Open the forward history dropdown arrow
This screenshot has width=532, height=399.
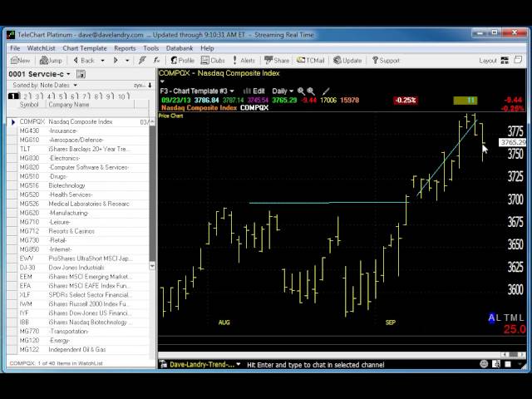click(x=127, y=61)
